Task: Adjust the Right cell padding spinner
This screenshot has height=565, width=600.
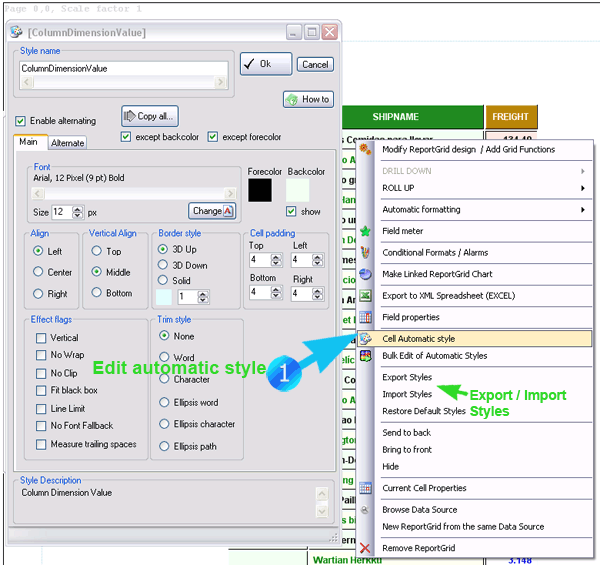Action: tap(317, 294)
